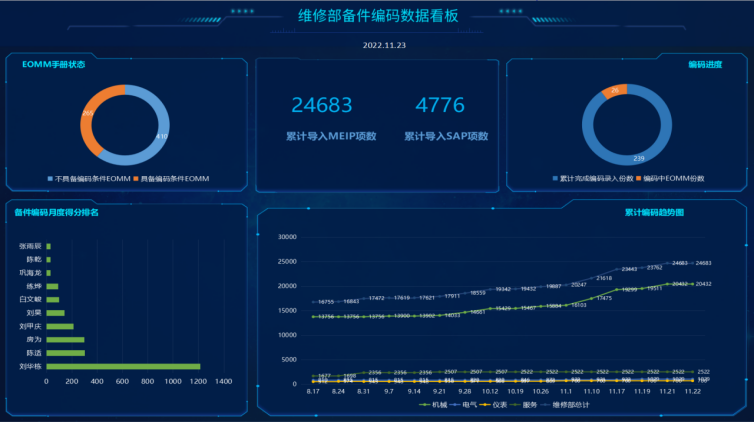754x422 pixels.
Task: Click the orange 编码中EOMM份数 legend swatch
Action: pos(638,179)
